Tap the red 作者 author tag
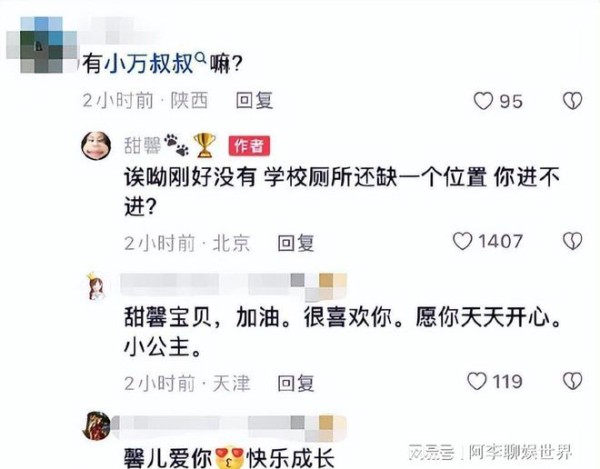The width and height of the screenshot is (600, 469). (x=249, y=146)
